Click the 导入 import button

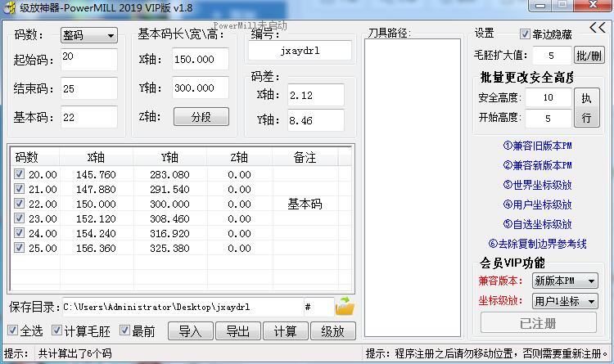coord(191,331)
